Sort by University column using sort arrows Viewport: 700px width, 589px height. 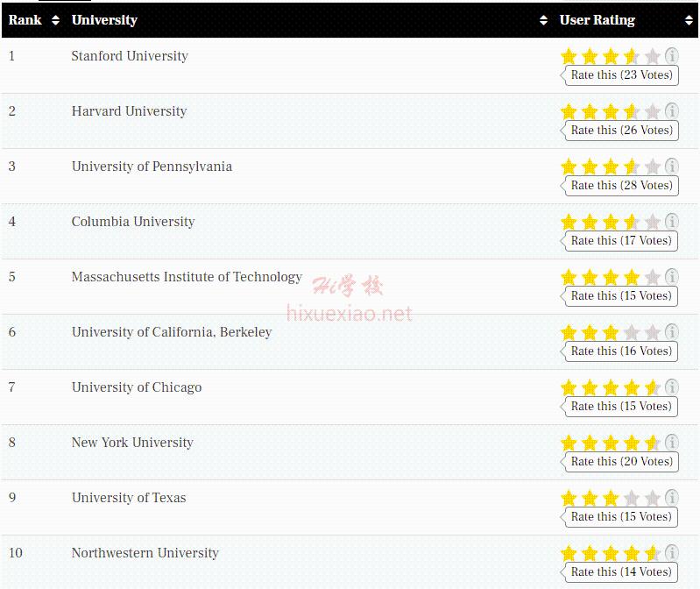coord(543,20)
